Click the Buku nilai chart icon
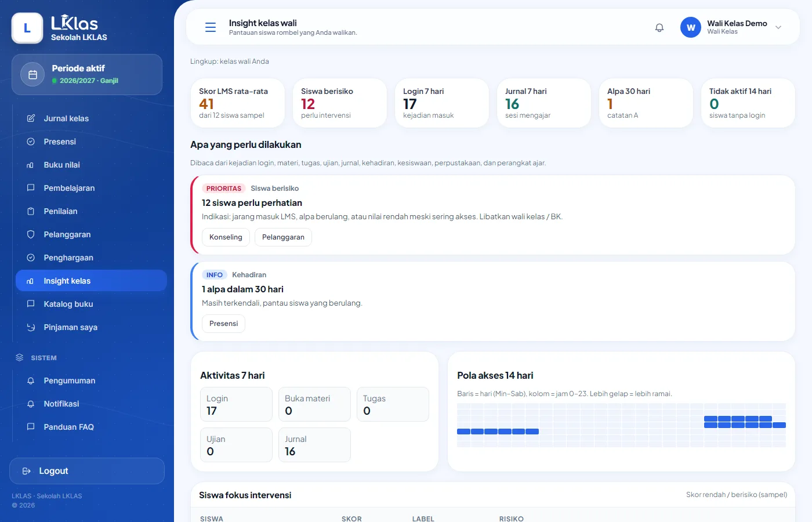This screenshot has height=522, width=812. point(31,165)
